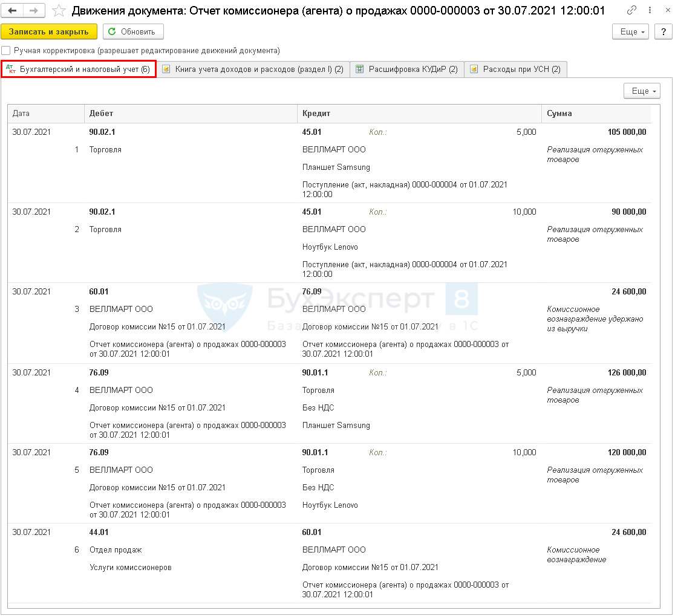This screenshot has height=616, width=675.
Task: Click the Сумма column header
Action: pyautogui.click(x=559, y=113)
